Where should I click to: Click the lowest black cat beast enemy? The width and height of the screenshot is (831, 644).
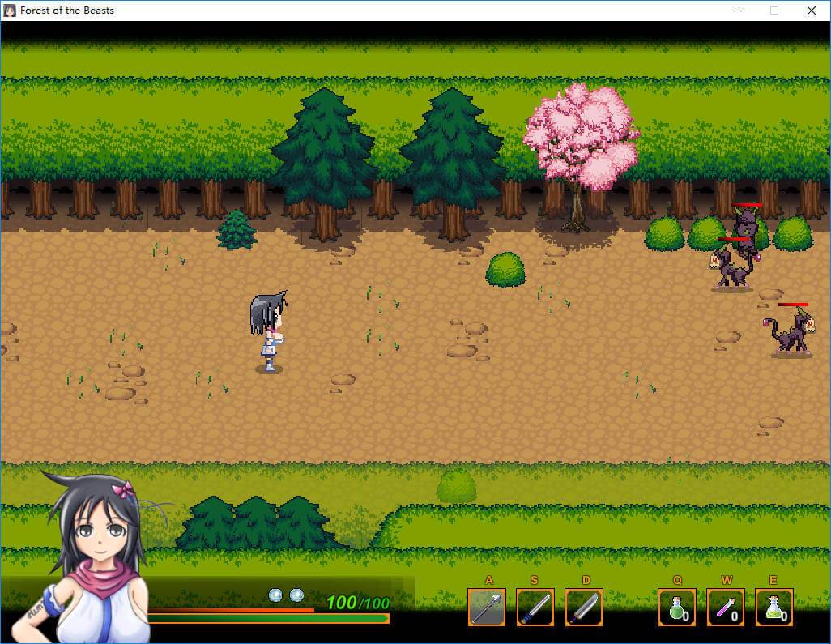[790, 333]
